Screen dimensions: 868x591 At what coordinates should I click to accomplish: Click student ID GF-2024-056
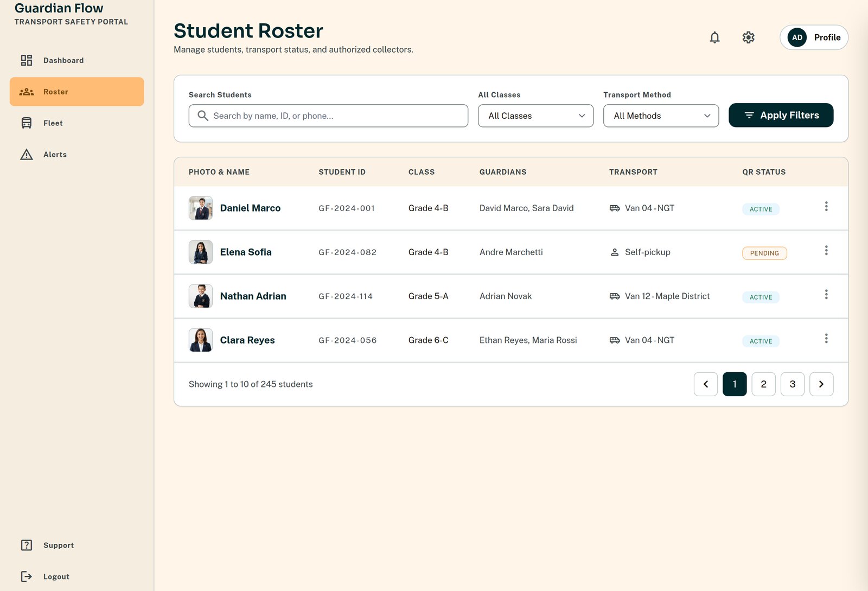[x=347, y=340]
